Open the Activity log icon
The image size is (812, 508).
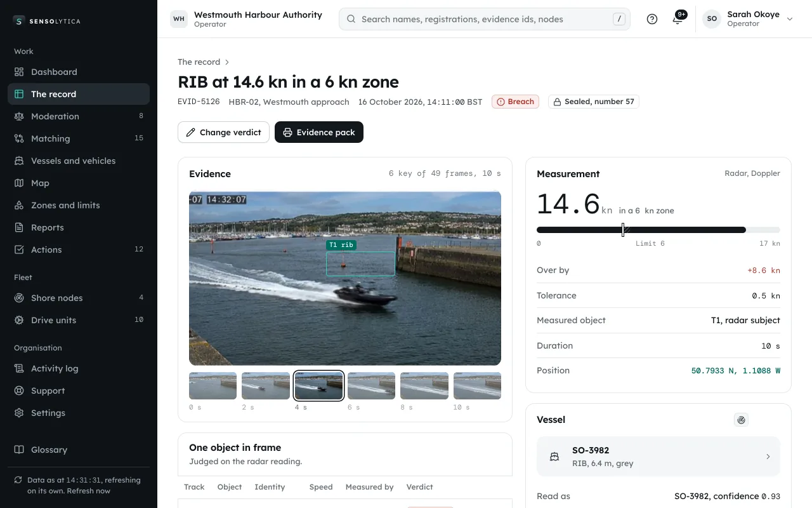19,368
